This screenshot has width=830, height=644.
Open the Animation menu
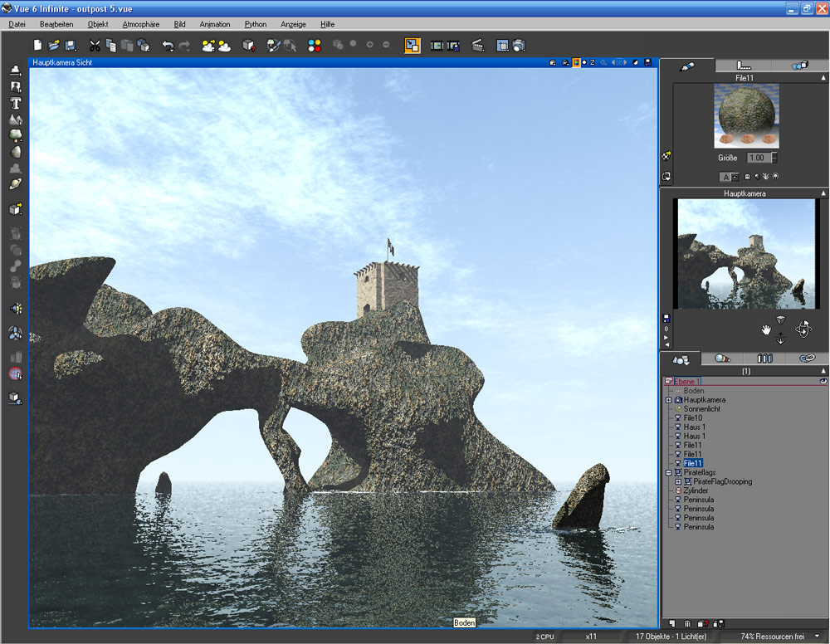(x=215, y=24)
